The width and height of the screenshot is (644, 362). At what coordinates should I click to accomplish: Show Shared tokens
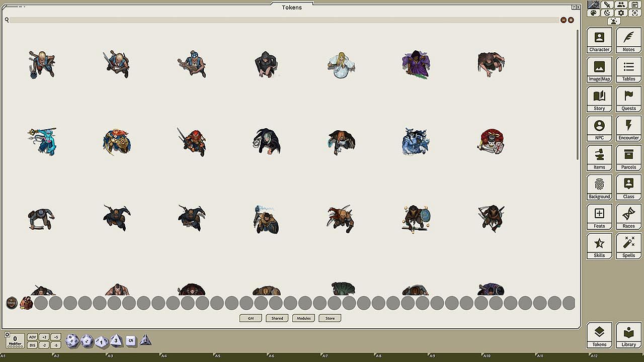[277, 318]
